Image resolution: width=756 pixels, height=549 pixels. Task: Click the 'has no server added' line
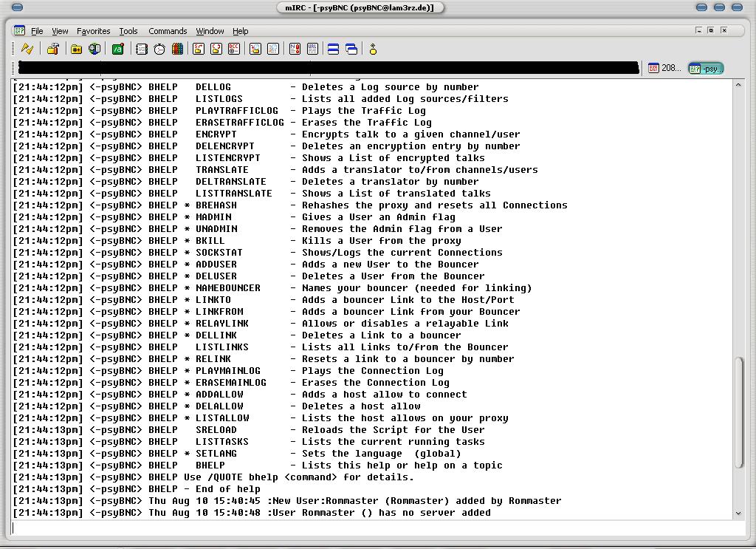(252, 512)
